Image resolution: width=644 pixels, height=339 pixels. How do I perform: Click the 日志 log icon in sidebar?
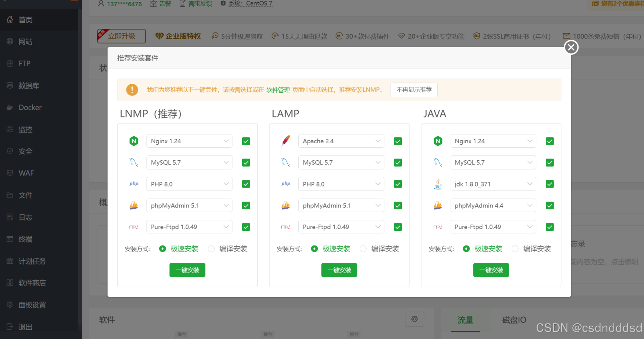[x=10, y=217]
